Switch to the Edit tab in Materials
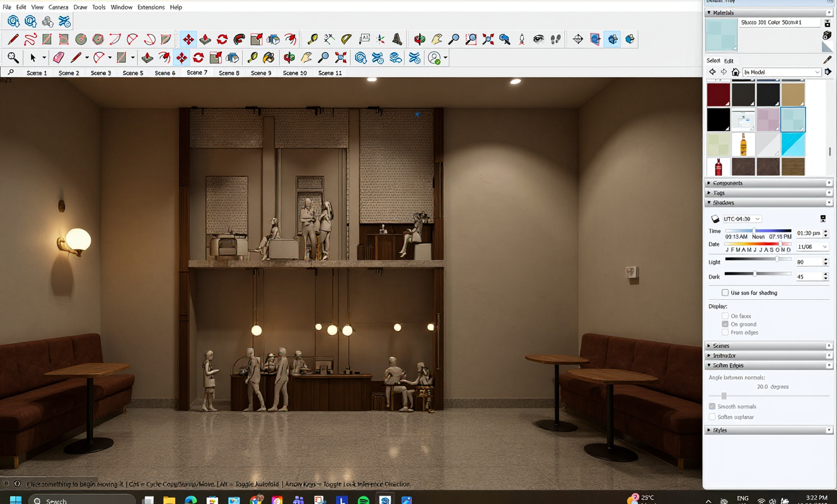This screenshot has height=504, width=837. pyautogui.click(x=729, y=60)
